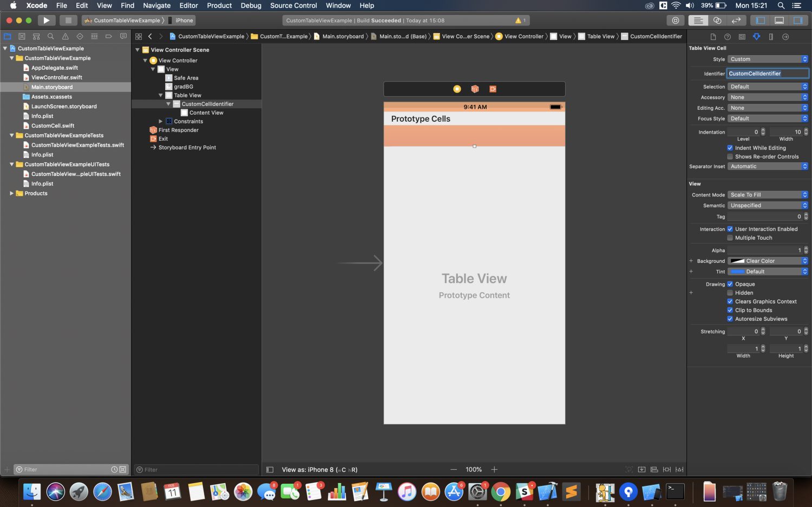Image resolution: width=812 pixels, height=507 pixels.
Task: Open the Debug navigator tab
Action: [x=94, y=36]
